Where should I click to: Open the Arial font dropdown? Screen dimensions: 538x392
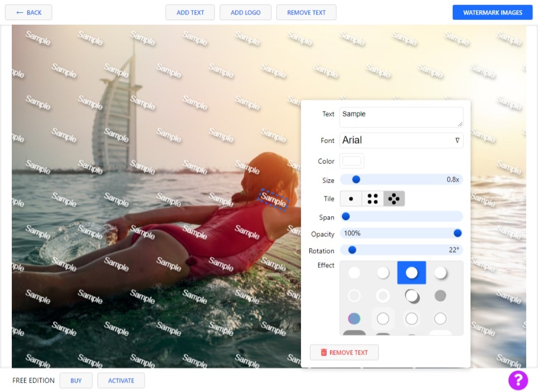click(401, 141)
